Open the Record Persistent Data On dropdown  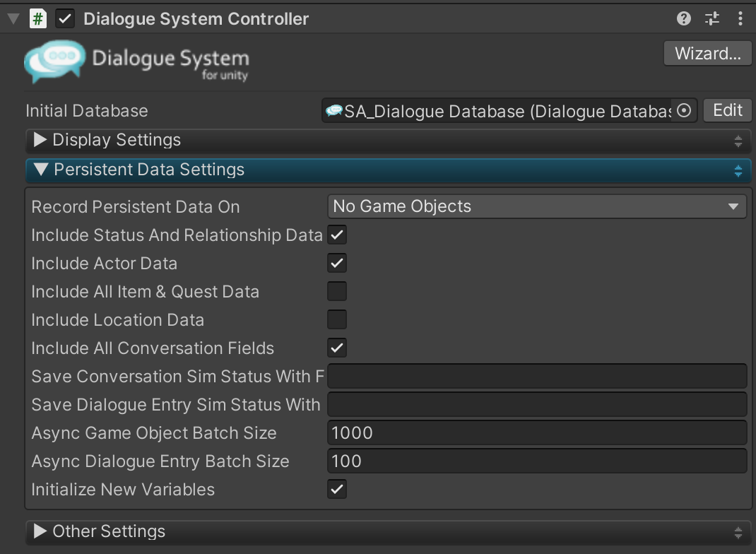point(537,206)
